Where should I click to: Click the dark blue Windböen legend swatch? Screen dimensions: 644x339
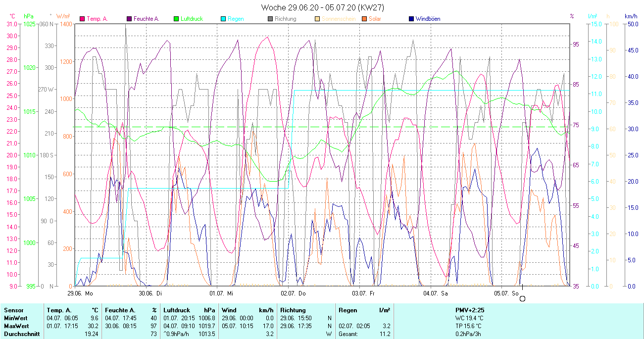click(x=411, y=19)
